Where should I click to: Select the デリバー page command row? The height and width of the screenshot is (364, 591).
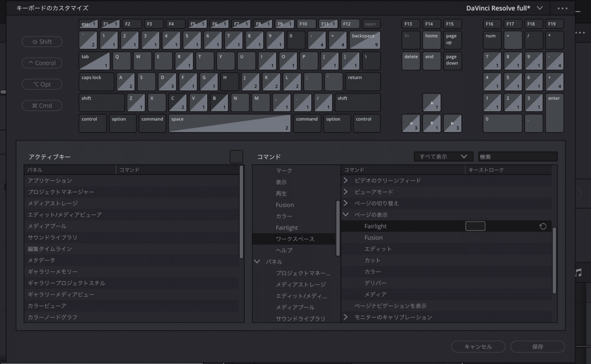[x=446, y=283]
